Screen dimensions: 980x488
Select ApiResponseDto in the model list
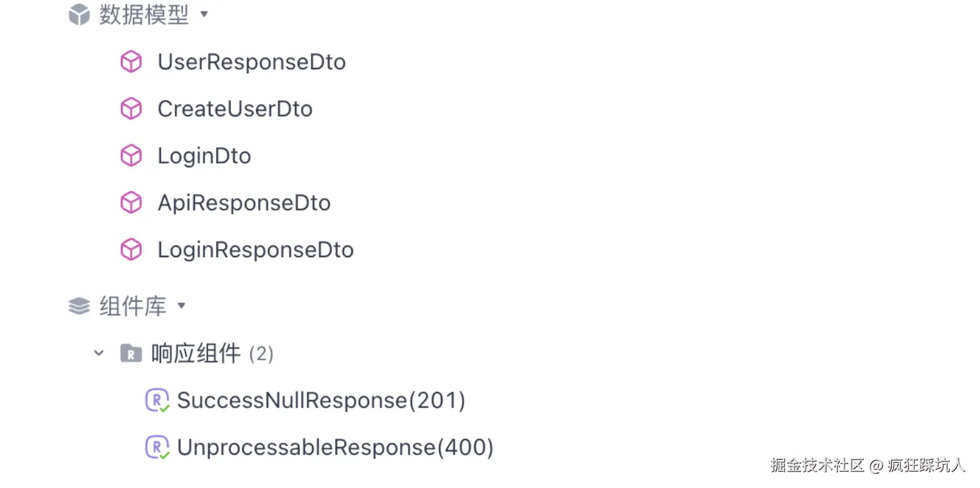[244, 202]
